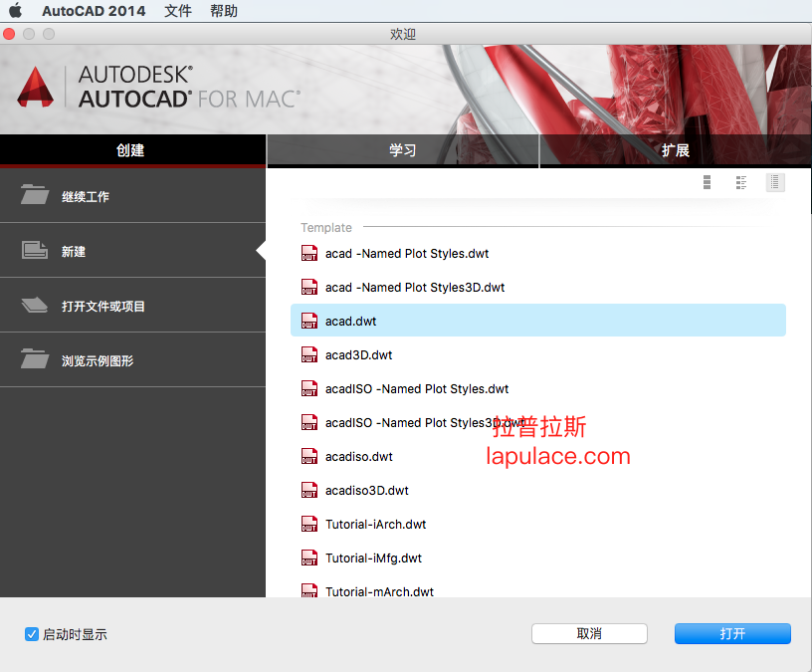Click the 打开 button to open template
812x672 pixels.
[x=732, y=633]
